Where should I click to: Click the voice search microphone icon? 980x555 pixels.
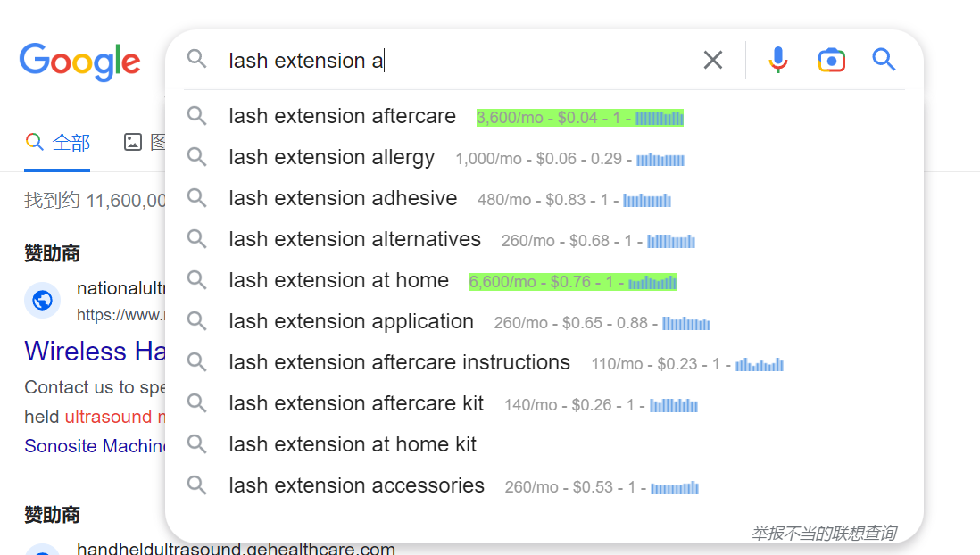point(778,60)
